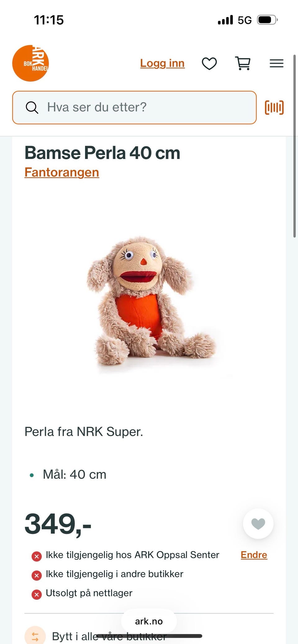This screenshot has height=644, width=298.
Task: Tap the barcode scanner icon
Action: 274,108
